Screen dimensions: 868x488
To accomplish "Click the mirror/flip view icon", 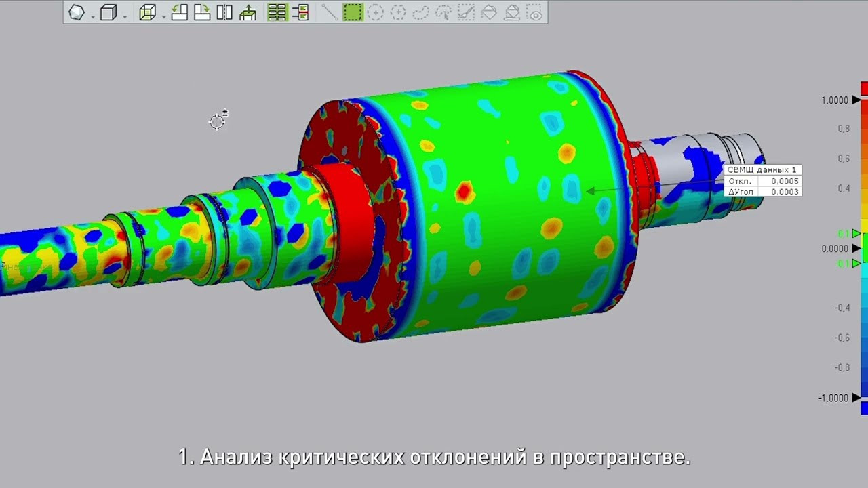I will click(x=224, y=12).
